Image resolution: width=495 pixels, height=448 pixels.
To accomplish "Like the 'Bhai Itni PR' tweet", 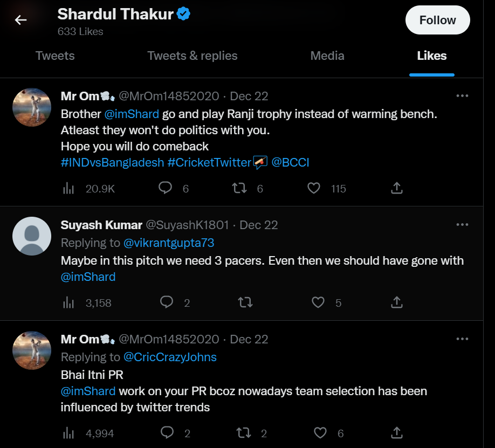I will point(320,433).
